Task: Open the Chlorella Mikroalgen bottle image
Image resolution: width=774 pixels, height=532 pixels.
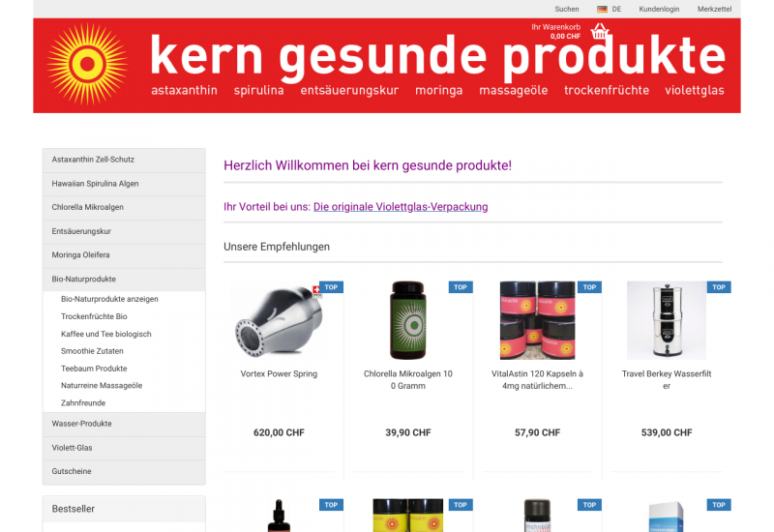Action: 407,320
